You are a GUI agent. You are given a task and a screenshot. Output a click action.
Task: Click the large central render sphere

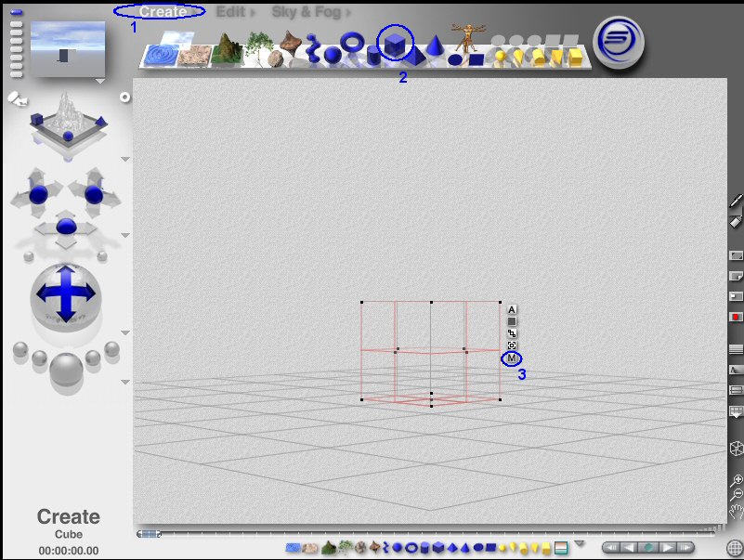[x=66, y=370]
